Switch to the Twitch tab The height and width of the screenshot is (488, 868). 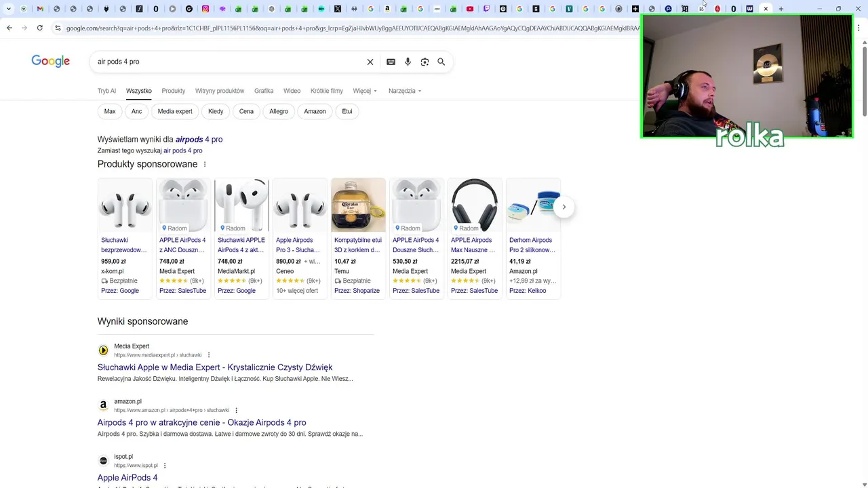(486, 9)
